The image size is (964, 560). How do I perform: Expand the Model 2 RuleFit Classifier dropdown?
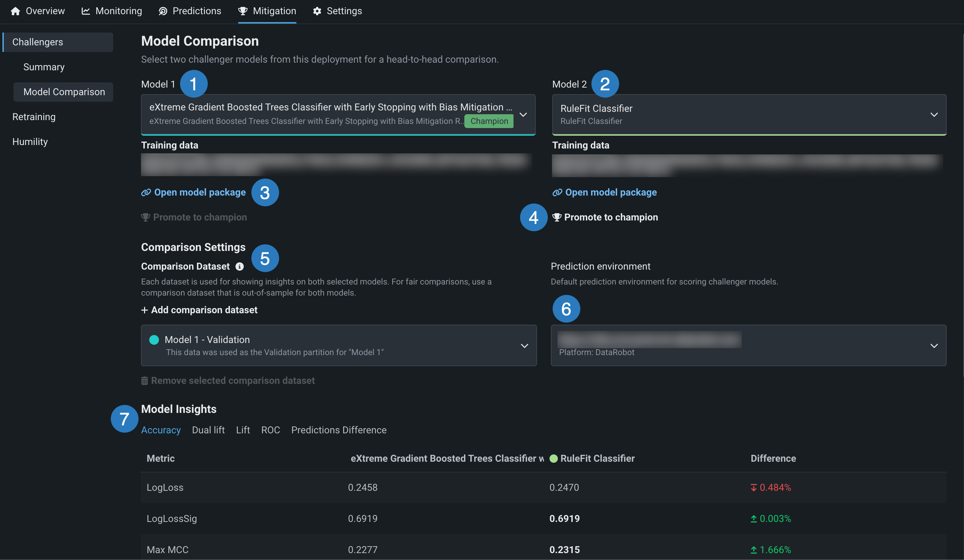[x=934, y=115]
